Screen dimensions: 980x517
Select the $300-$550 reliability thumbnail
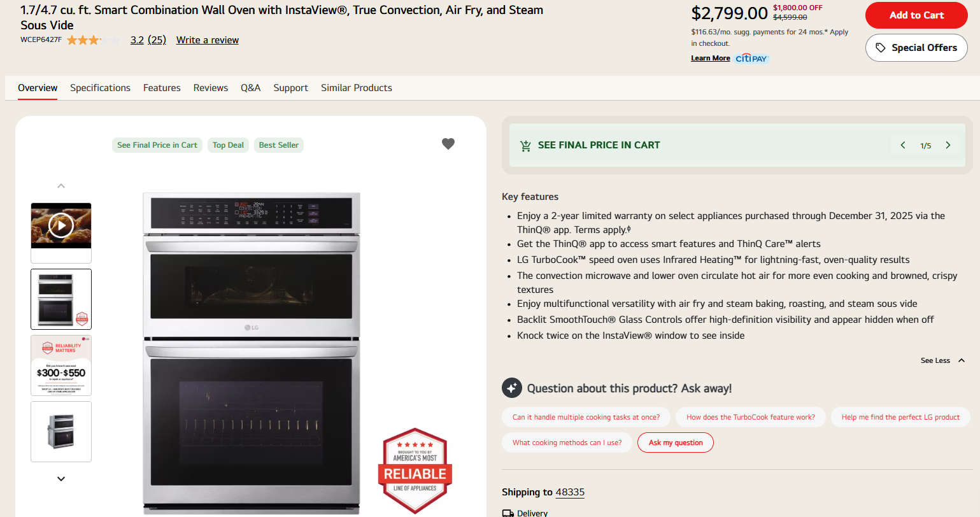point(61,366)
